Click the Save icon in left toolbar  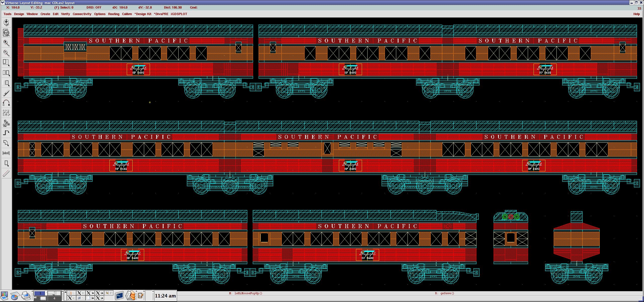coord(6,23)
